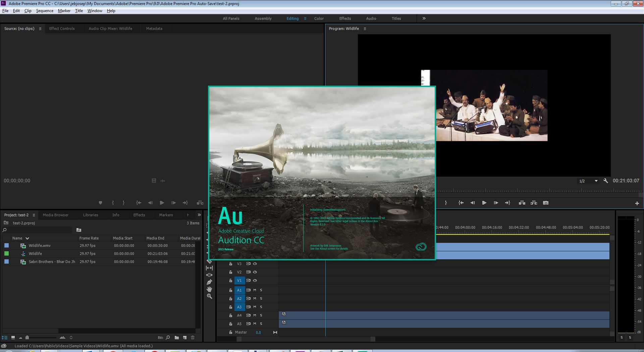Expand the workspace overflow chevron
The height and width of the screenshot is (352, 644).
tap(424, 18)
